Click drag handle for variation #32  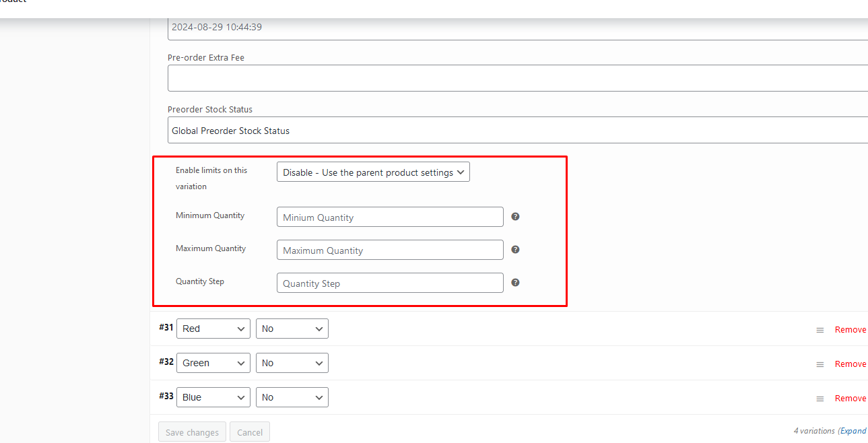pos(820,364)
